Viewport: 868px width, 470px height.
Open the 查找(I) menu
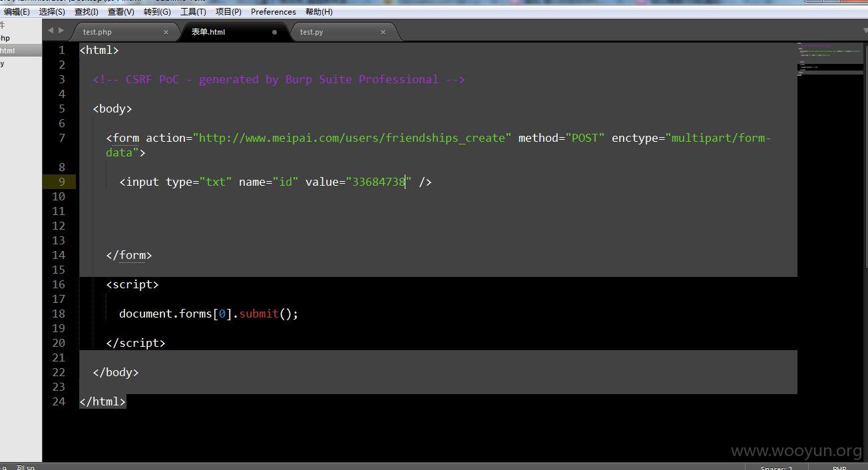click(x=87, y=12)
